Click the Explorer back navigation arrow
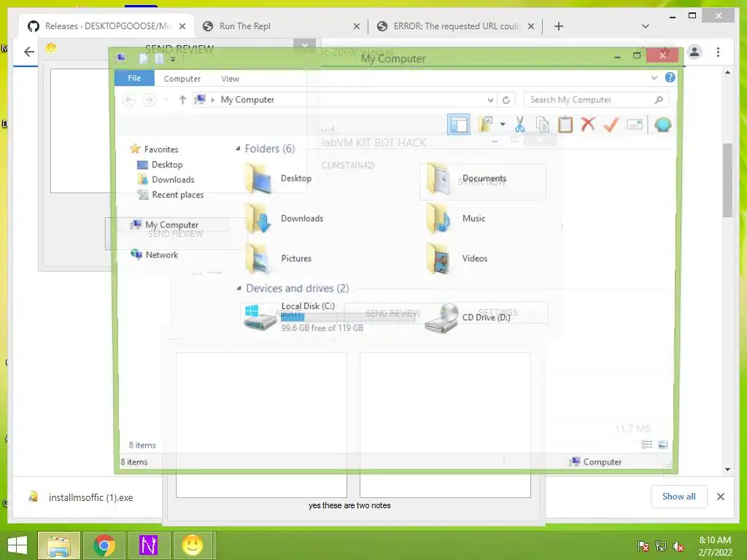The image size is (747, 560). [128, 99]
